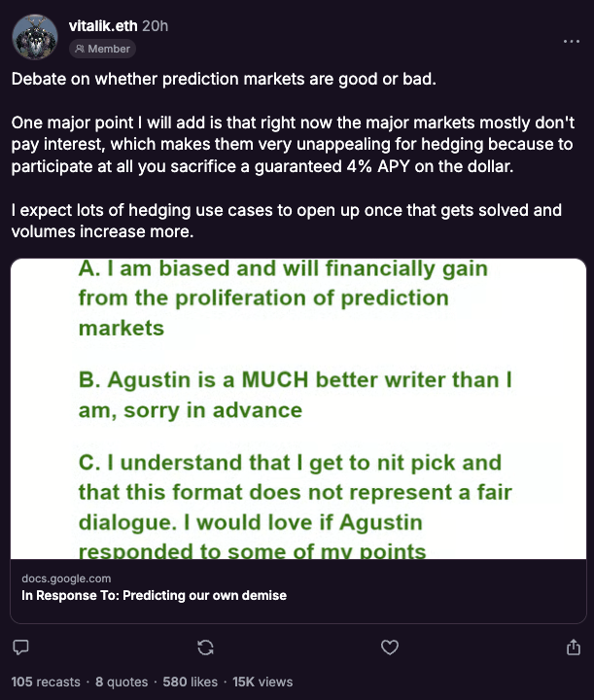Open the Google Docs preview image

(298, 408)
